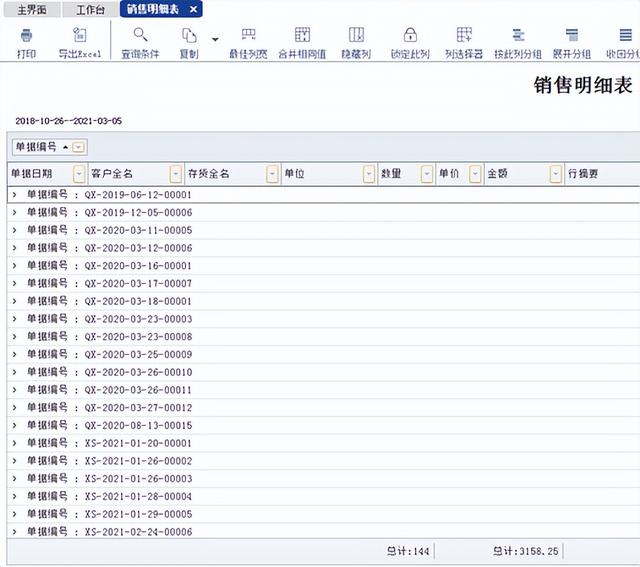The height and width of the screenshot is (567, 640).
Task: Open dropdown arrow next to 复制
Action: click(215, 40)
